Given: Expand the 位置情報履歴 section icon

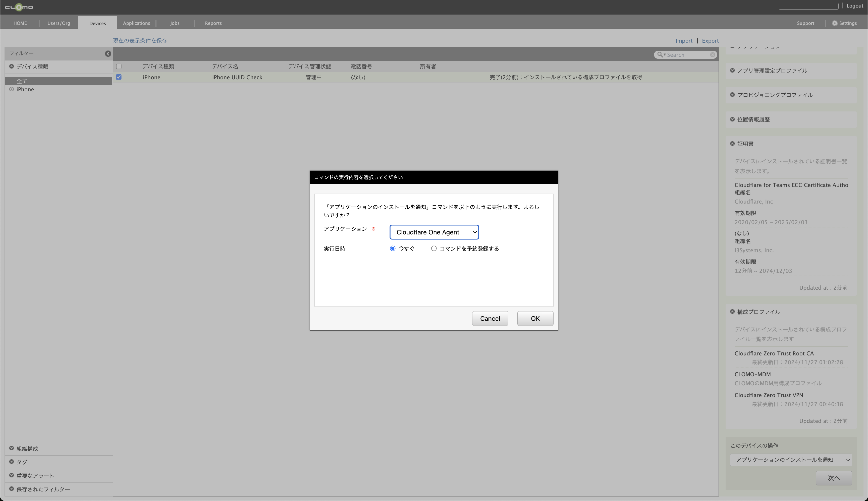Looking at the screenshot, I should click(732, 119).
